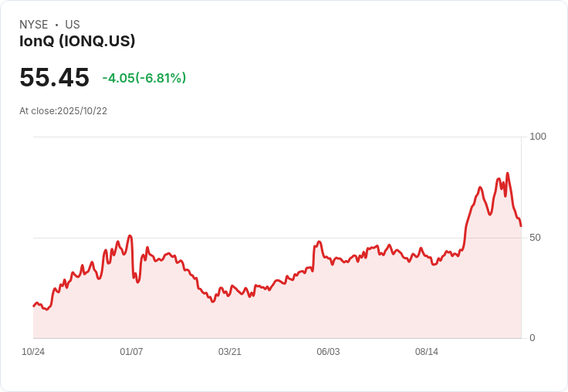This screenshot has width=568, height=392.
Task: Click the -4.05(-6.81%) price change
Action: click(144, 78)
